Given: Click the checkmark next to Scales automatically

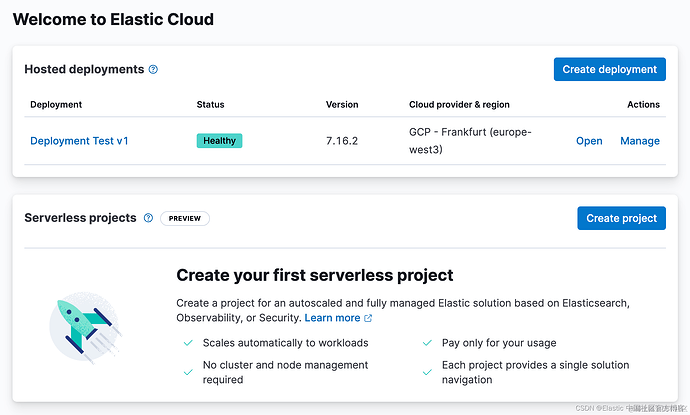Looking at the screenshot, I should point(188,343).
